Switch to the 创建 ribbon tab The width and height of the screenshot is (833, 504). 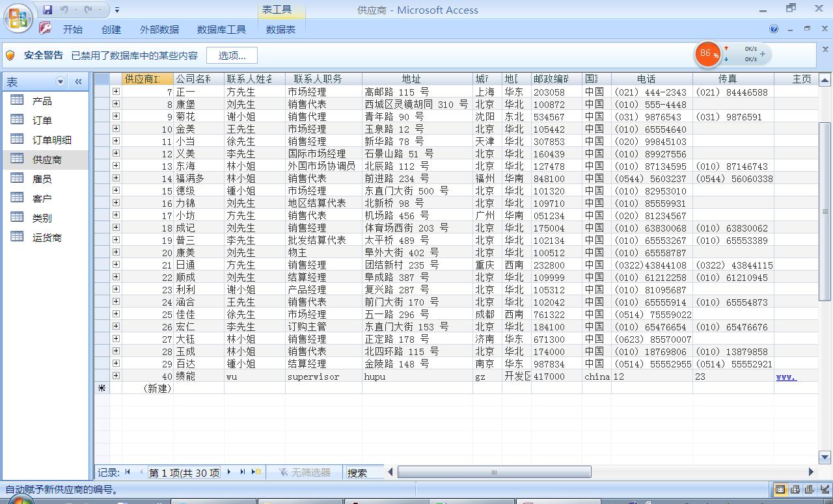(111, 29)
